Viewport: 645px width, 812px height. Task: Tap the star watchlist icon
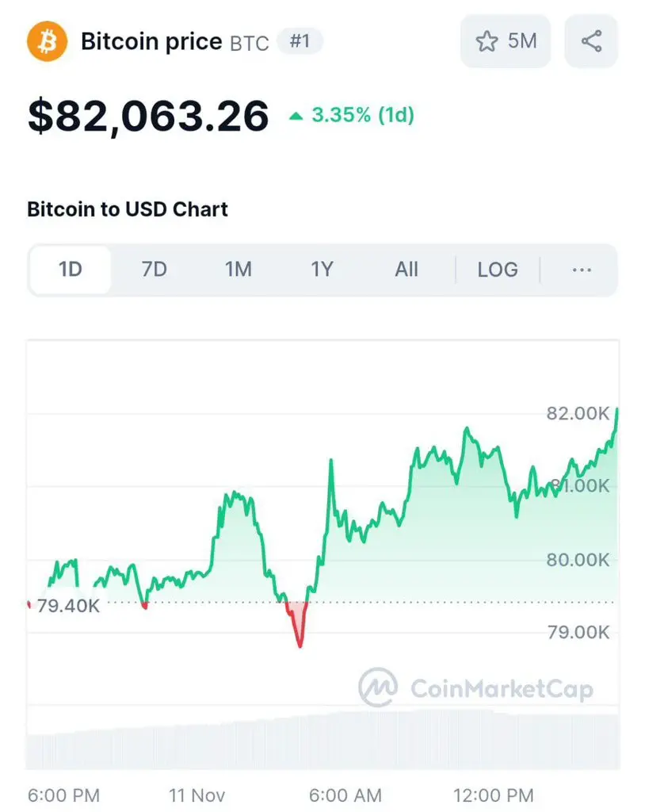[487, 41]
